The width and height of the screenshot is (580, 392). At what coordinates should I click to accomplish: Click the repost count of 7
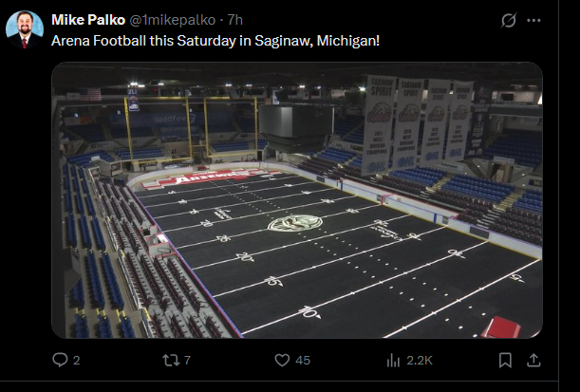188,361
